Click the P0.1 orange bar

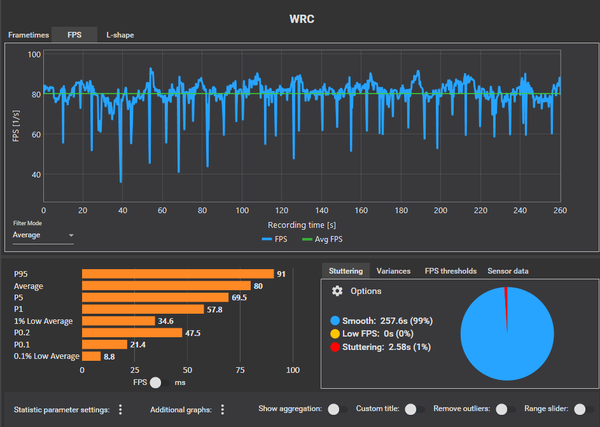click(x=104, y=345)
